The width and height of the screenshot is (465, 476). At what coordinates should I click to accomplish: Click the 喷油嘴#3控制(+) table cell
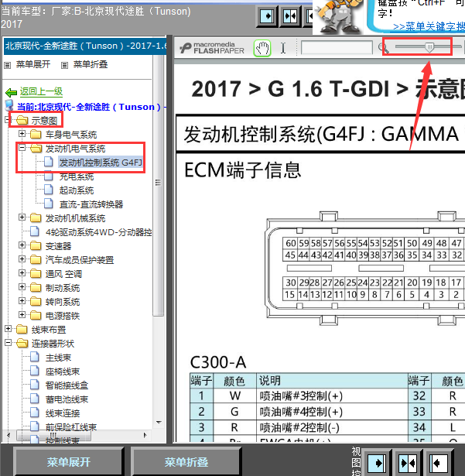pos(332,396)
